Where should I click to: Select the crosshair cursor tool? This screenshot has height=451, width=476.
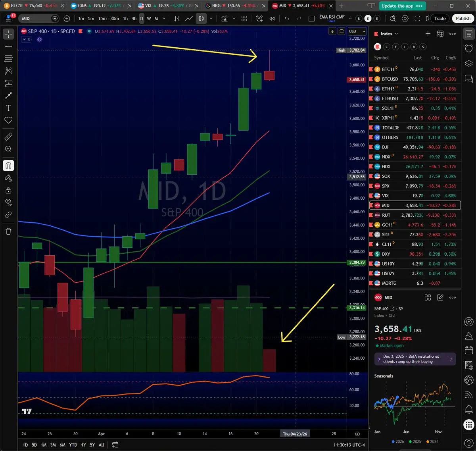click(8, 34)
